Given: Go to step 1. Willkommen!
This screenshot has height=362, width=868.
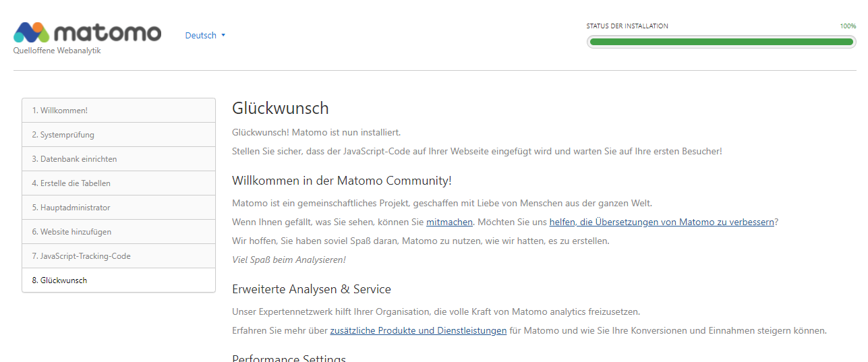Looking at the screenshot, I should coord(119,111).
